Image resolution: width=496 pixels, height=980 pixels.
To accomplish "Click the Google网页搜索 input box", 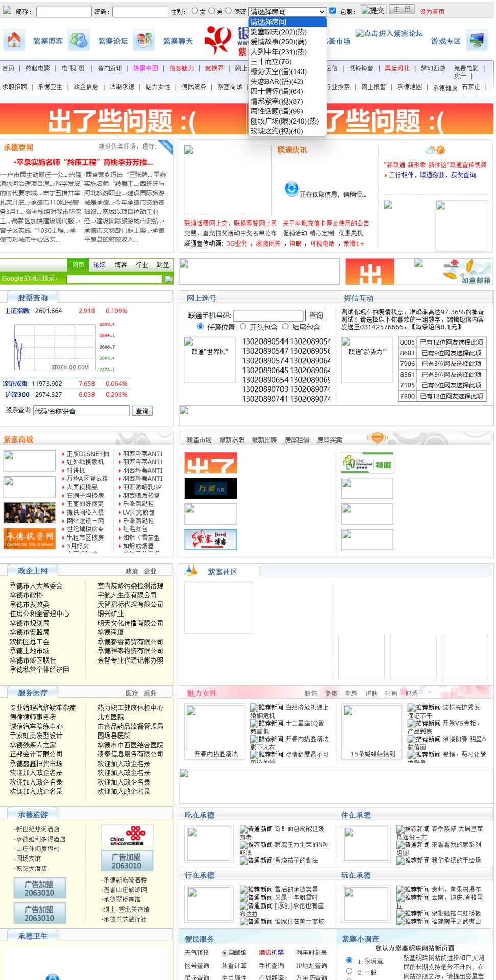I will [115, 279].
